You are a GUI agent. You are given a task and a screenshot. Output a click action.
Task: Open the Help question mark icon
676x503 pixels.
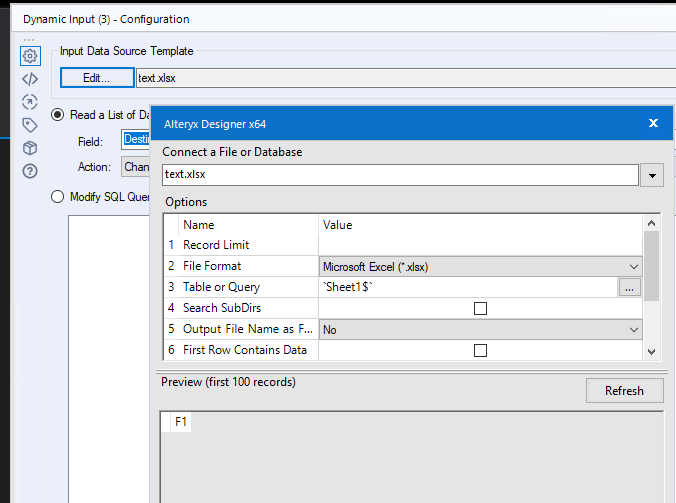click(30, 171)
